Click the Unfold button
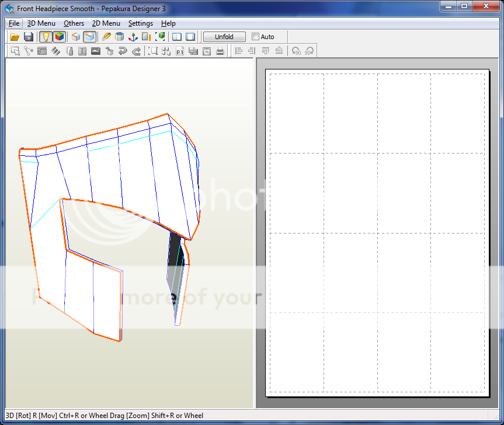This screenshot has width=504, height=425. 224,37
